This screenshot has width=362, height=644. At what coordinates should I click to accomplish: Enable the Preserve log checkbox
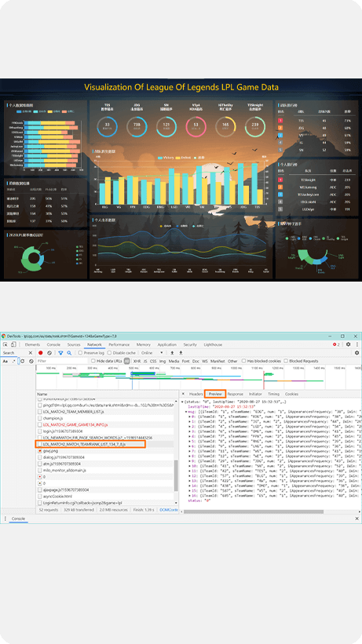click(81, 353)
